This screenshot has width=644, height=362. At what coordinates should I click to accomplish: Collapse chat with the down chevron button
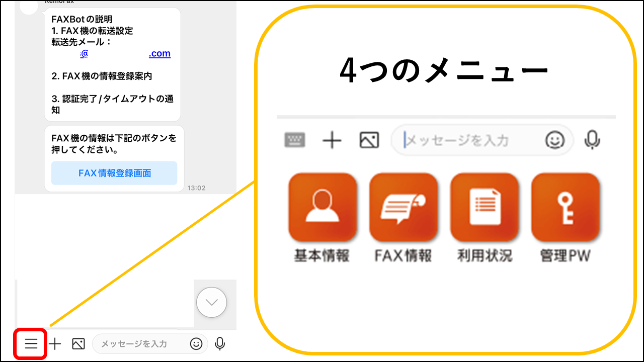coord(211,302)
